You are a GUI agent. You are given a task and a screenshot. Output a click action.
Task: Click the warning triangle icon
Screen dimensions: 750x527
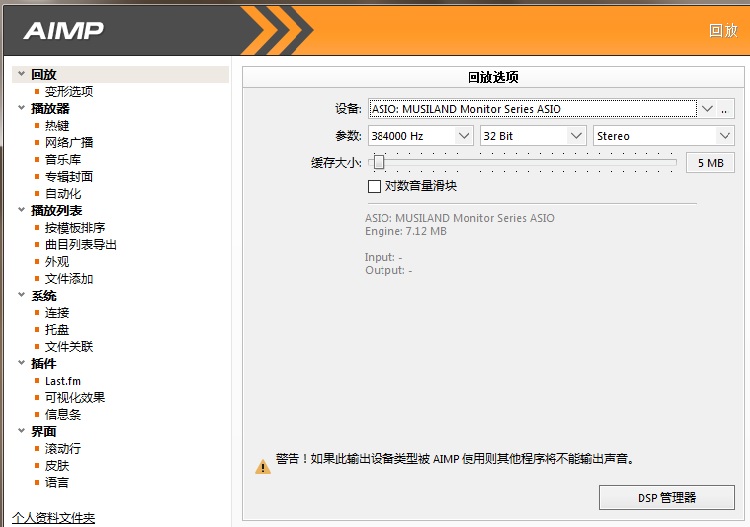[262, 466]
